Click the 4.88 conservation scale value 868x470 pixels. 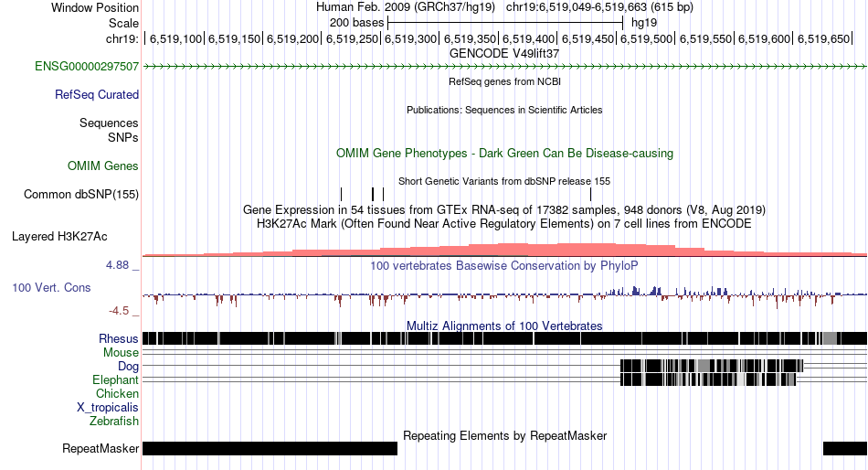(x=117, y=265)
